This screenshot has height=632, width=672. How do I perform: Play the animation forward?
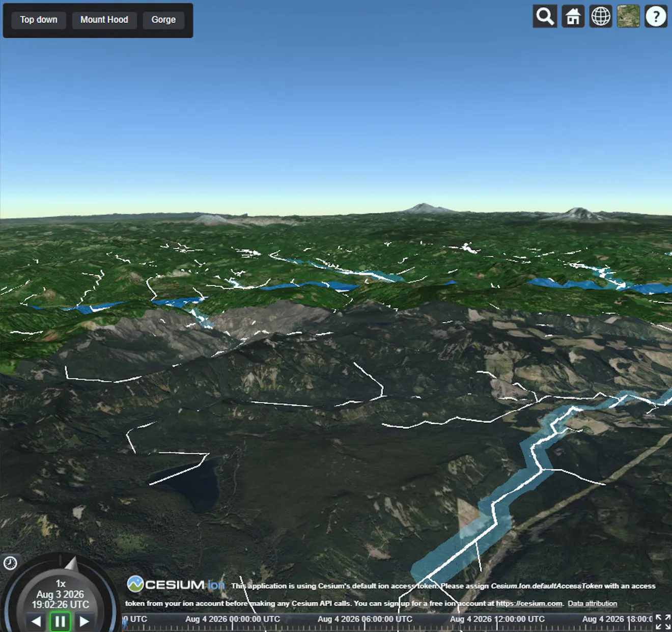(85, 621)
